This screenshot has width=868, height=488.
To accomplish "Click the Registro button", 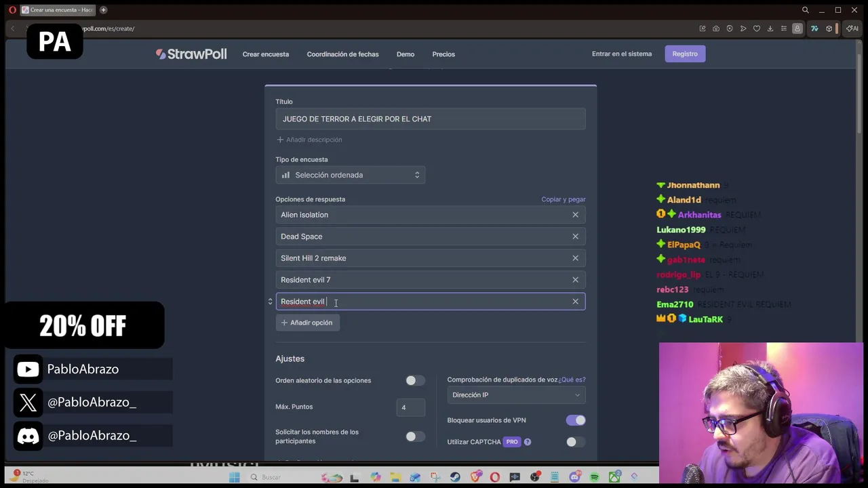I will pos(685,54).
